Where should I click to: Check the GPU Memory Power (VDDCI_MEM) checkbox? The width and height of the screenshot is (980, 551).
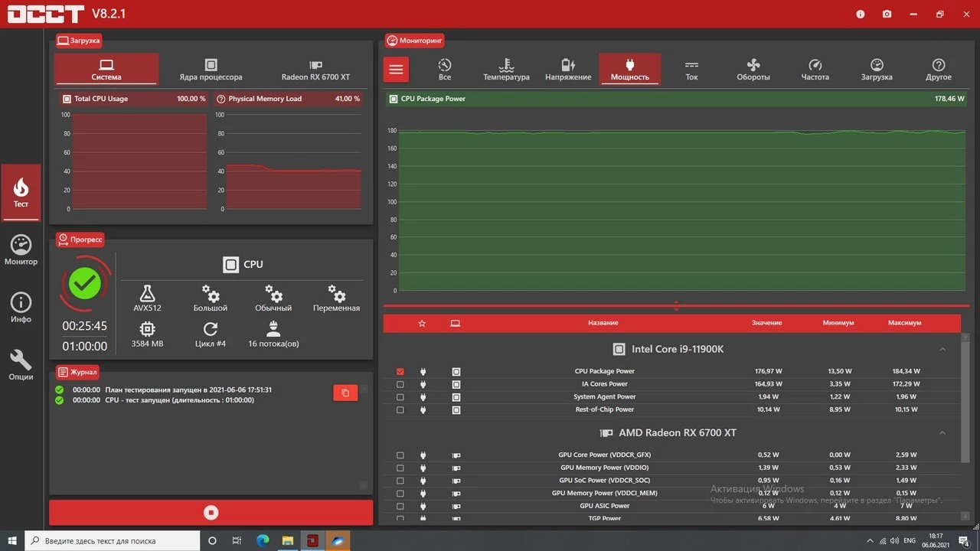coord(400,494)
